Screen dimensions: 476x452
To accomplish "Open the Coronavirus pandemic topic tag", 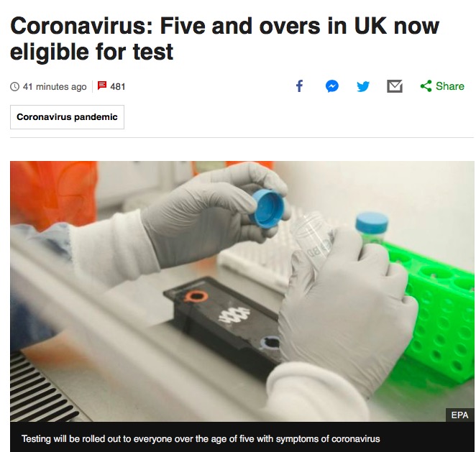I will [67, 117].
